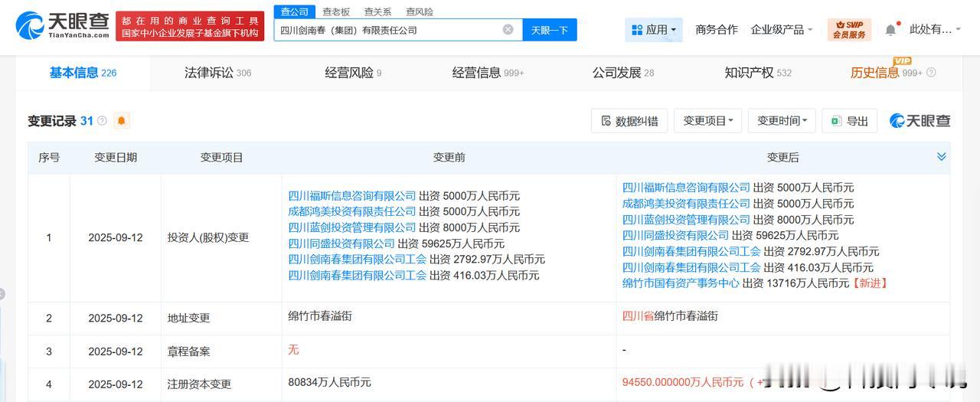Select the 公司发展 28 tab

coord(623,73)
